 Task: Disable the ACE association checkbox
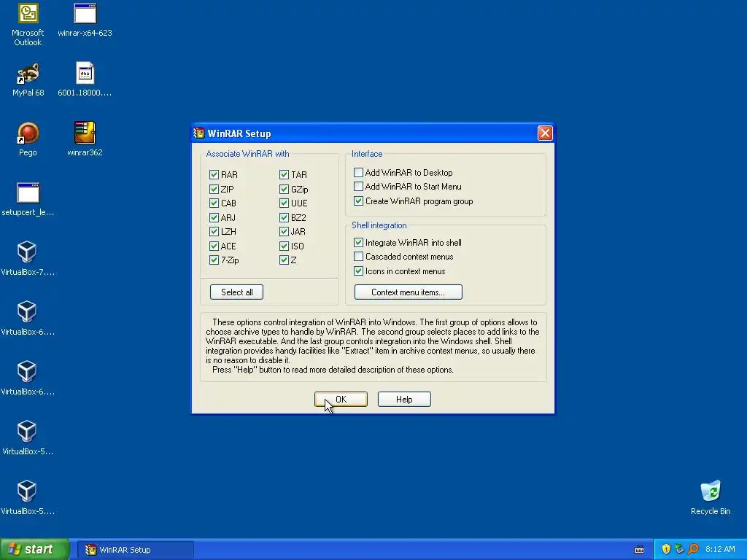coord(214,246)
